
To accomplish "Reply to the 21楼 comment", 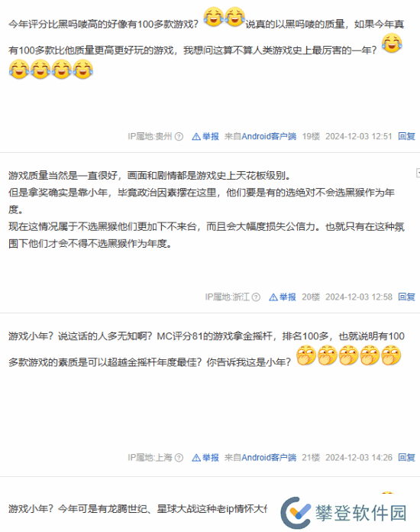I will 406,458.
